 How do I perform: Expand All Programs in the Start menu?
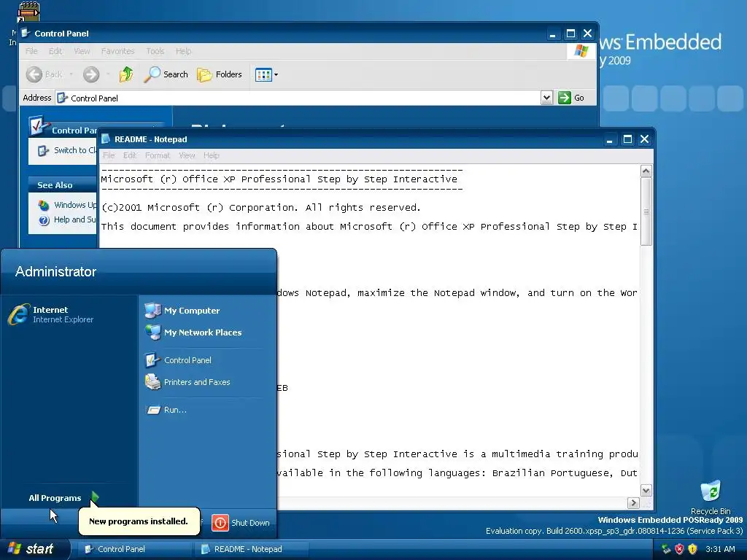point(64,497)
